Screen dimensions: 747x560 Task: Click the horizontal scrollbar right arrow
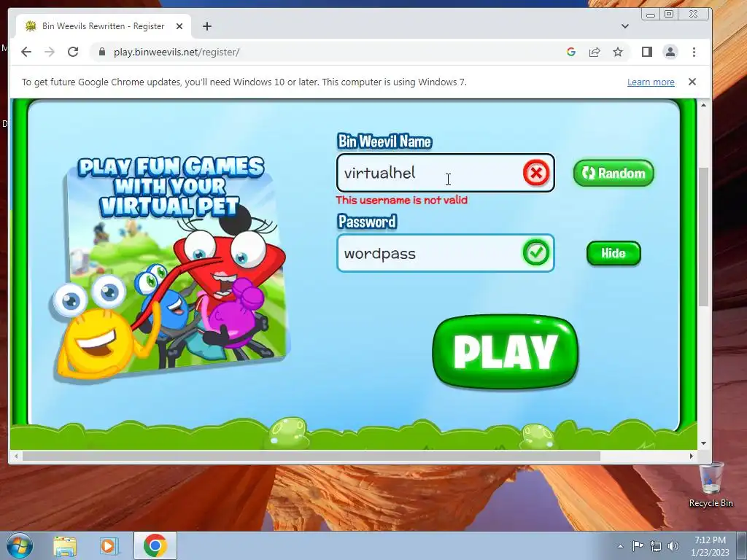692,456
